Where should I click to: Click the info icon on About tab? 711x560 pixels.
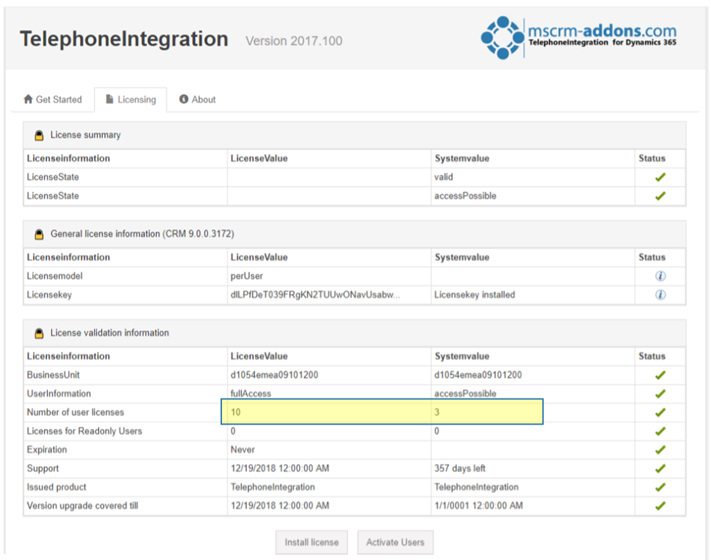(x=184, y=99)
